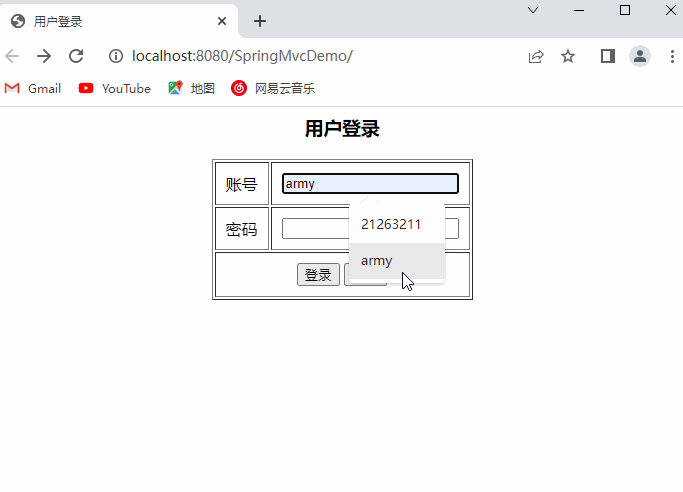Focus the 账号 input field
Image resolution: width=683 pixels, height=492 pixels.
370,183
